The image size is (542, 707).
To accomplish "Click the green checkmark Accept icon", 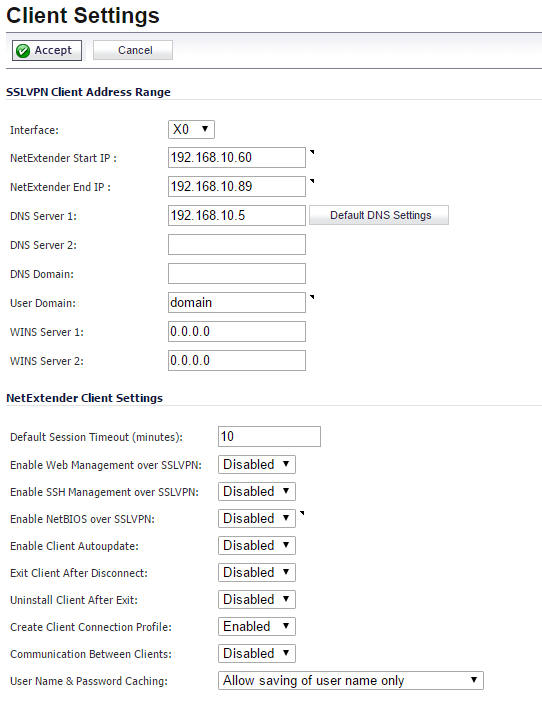I will [23, 51].
